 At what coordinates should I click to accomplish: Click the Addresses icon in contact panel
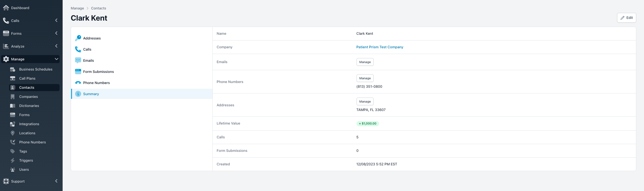coord(78,38)
